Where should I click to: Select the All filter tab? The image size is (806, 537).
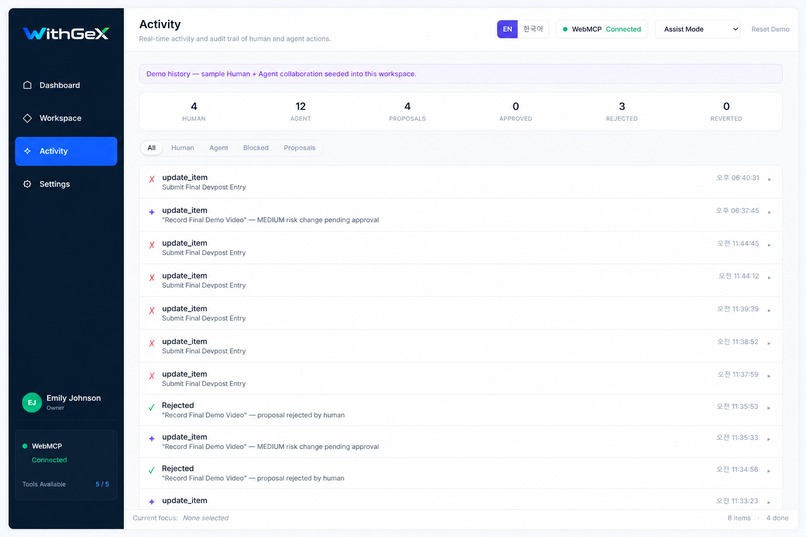pos(152,148)
